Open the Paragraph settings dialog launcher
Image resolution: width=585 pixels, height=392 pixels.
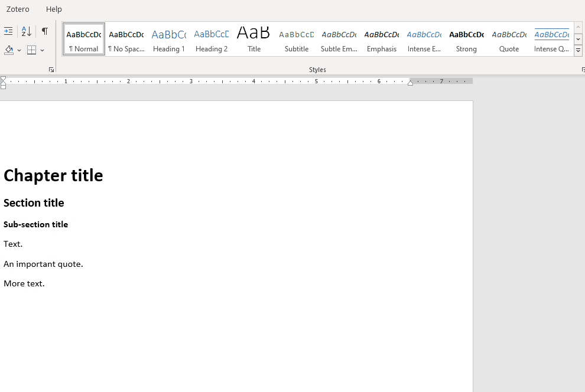pos(51,70)
